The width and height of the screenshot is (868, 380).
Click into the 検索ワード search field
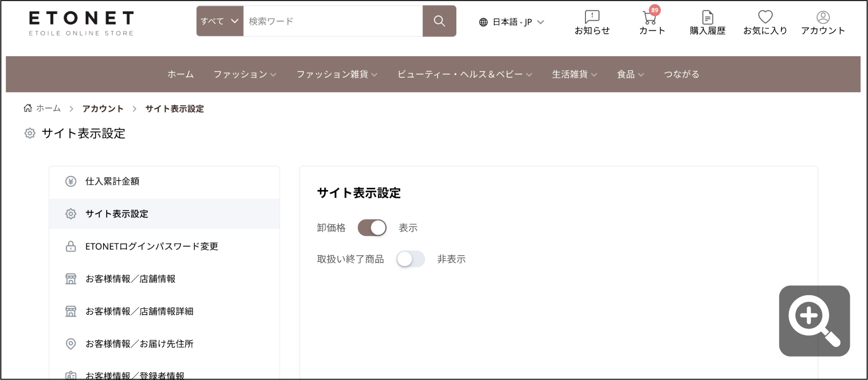click(x=333, y=21)
